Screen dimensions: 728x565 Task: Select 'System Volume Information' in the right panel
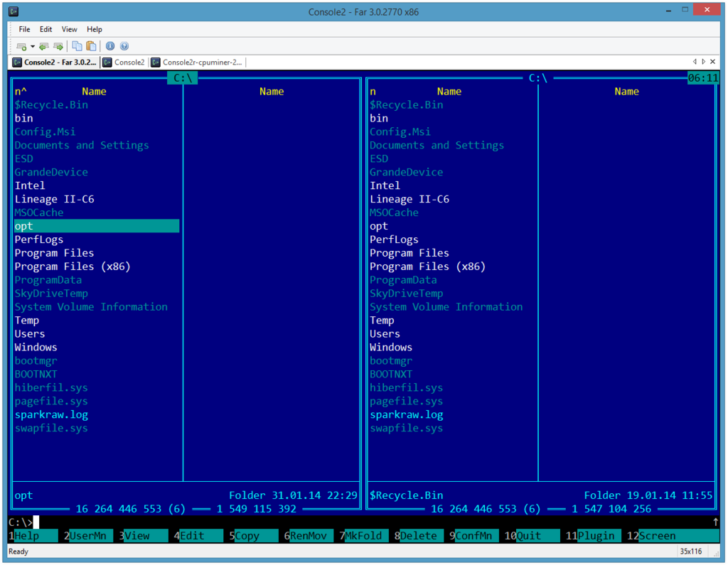tap(446, 307)
